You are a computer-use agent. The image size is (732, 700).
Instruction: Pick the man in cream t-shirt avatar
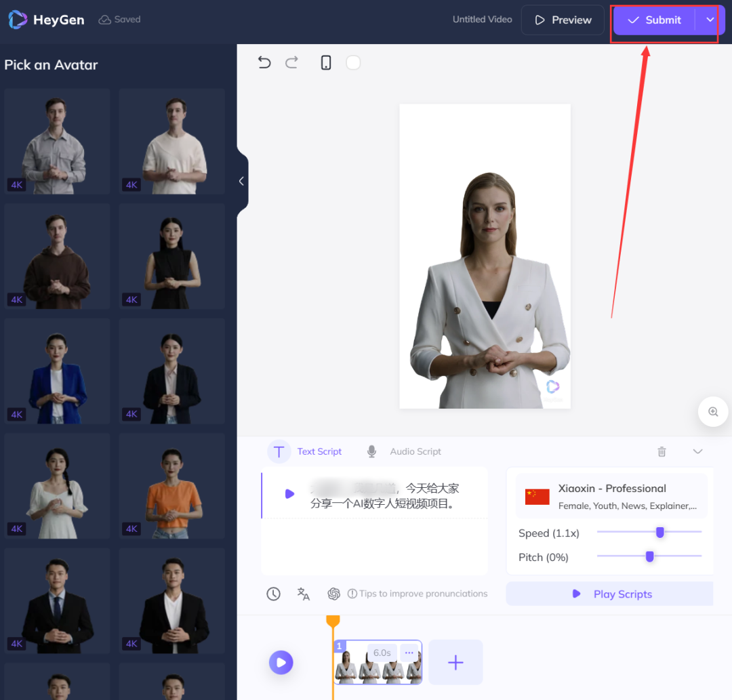pos(171,142)
